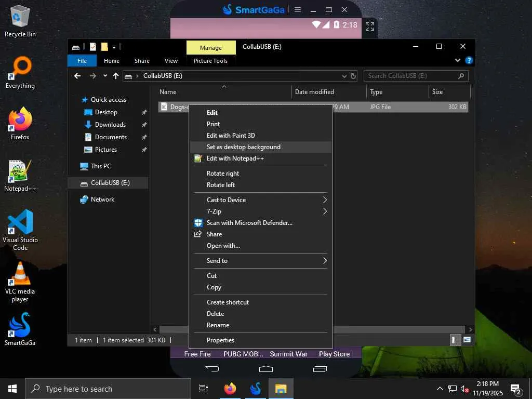Open the View ribbon tab
Viewport: 532px width, 399px height.
(x=171, y=61)
